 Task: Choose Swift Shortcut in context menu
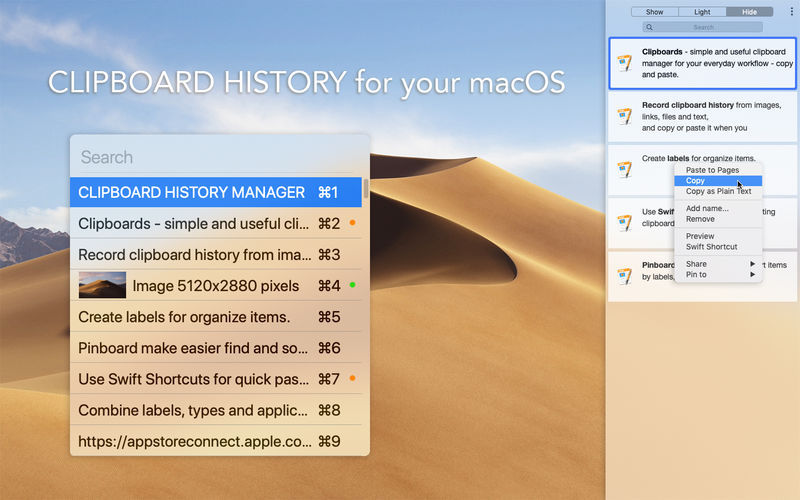pos(718,246)
